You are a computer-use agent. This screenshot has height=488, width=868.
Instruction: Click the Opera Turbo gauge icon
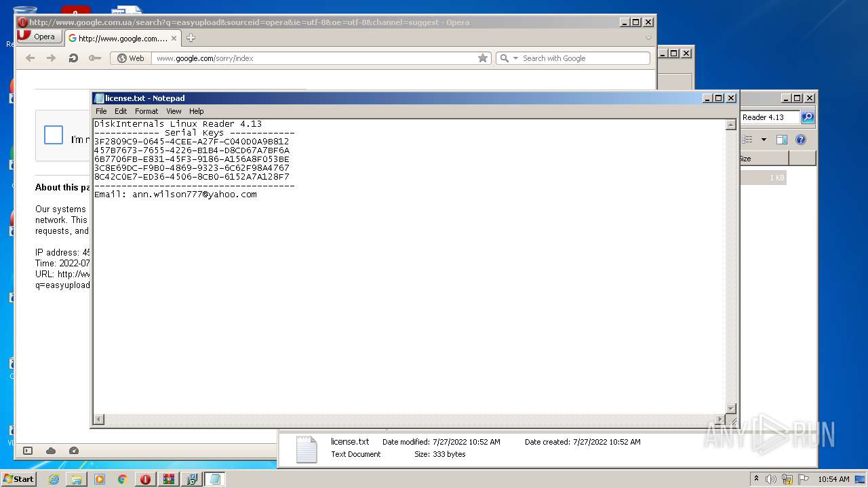tap(74, 451)
